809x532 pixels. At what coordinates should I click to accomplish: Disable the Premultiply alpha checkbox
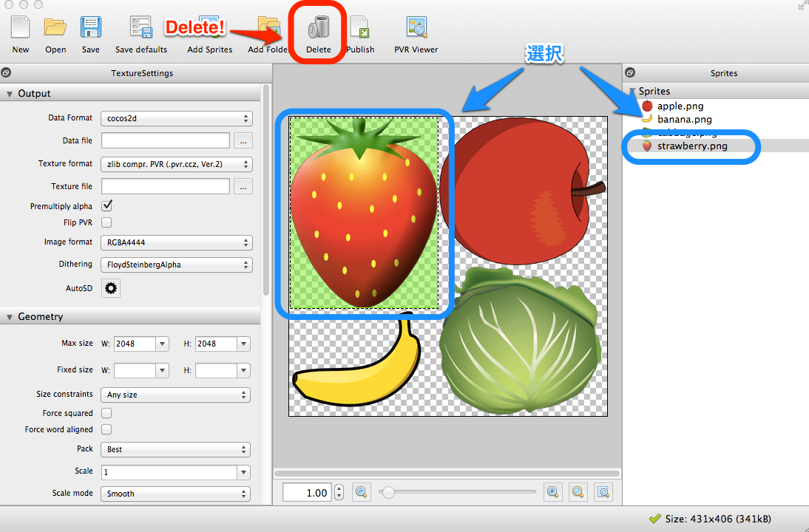coord(106,205)
